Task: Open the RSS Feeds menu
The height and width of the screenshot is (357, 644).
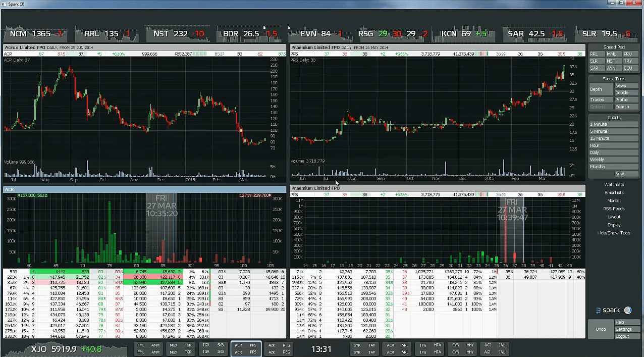Action: [x=614, y=209]
